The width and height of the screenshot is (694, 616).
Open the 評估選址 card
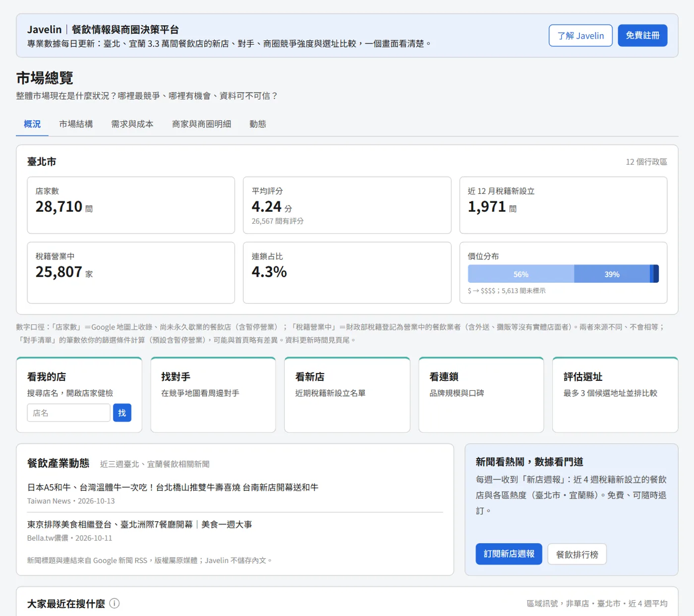(615, 395)
